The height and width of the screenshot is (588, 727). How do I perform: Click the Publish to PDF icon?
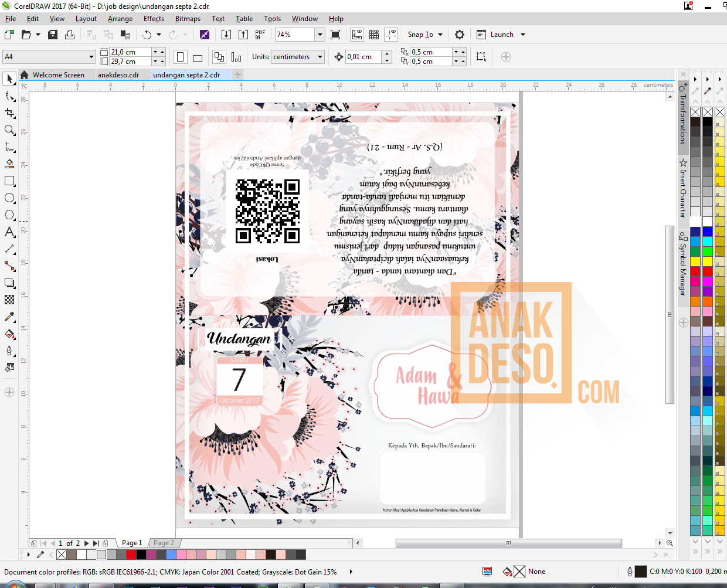[x=260, y=35]
